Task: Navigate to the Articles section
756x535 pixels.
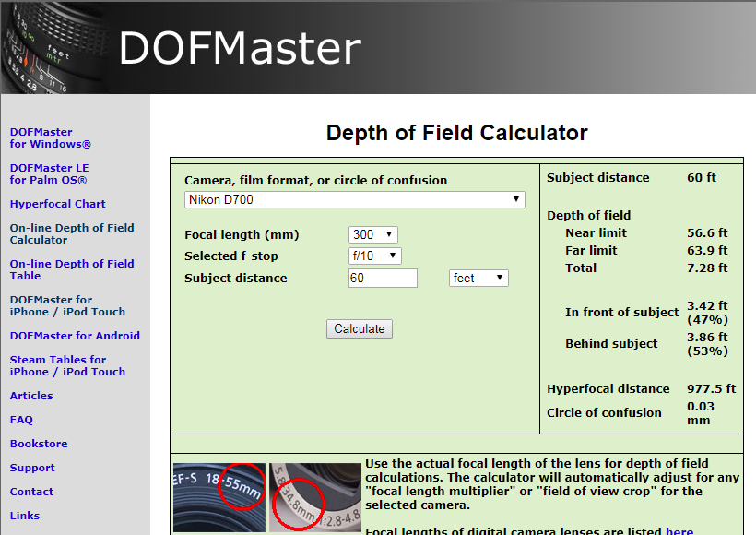Action: coord(31,396)
